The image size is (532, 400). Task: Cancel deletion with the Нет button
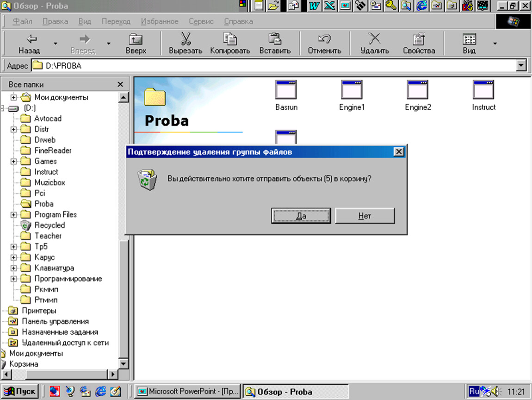tap(365, 216)
